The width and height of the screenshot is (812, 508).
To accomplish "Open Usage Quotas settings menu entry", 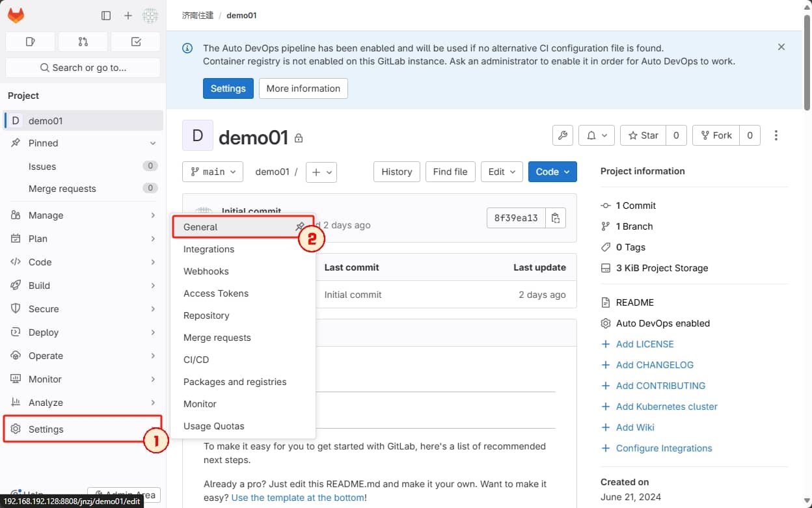I will tap(214, 426).
